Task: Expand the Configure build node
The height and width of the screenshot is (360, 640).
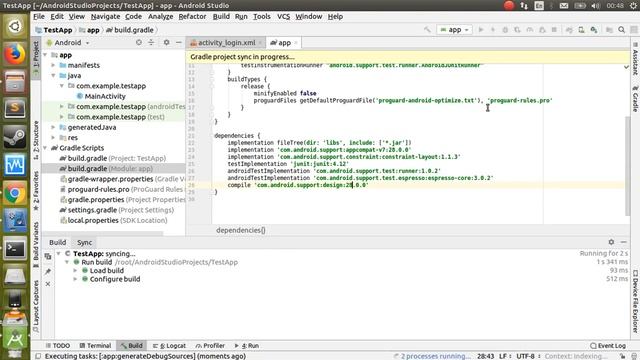Action: pos(76,279)
